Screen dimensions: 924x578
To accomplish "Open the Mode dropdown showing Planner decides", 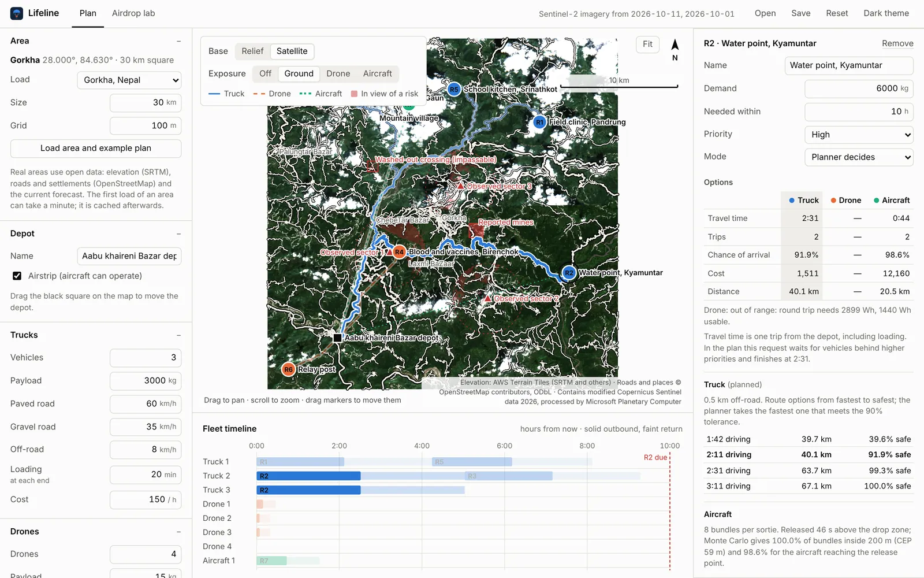I will [859, 157].
